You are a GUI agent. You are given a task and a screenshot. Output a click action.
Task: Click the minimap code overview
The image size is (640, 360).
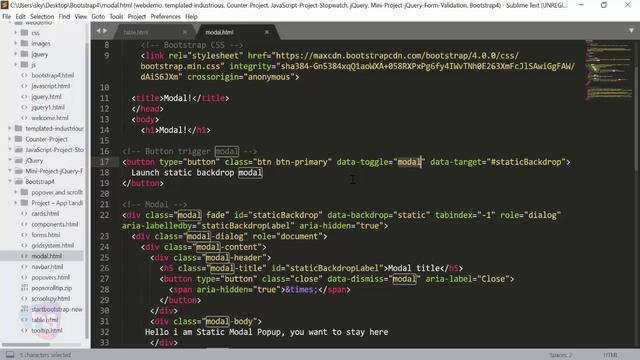[608, 69]
